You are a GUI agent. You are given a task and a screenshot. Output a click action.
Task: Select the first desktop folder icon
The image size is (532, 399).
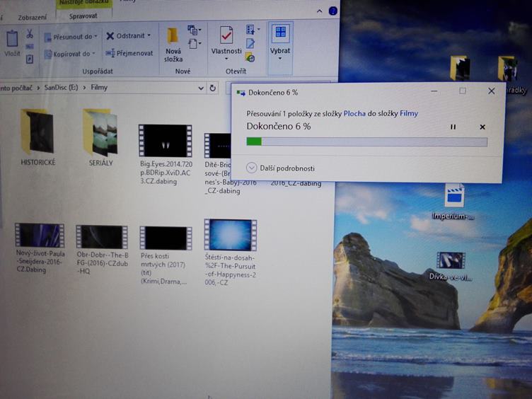coord(460,68)
